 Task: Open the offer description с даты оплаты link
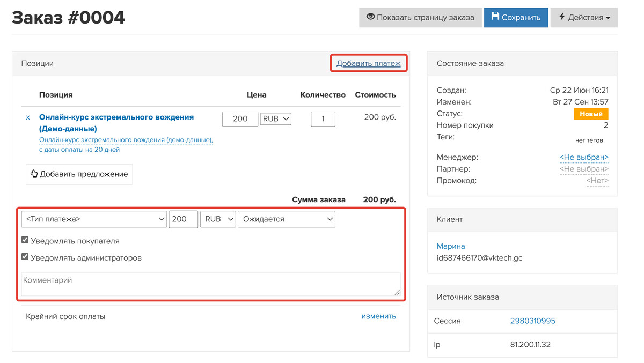click(126, 145)
